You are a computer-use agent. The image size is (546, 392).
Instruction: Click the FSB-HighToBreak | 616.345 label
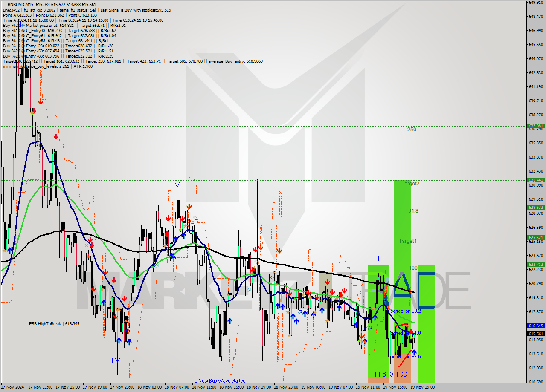(54, 324)
